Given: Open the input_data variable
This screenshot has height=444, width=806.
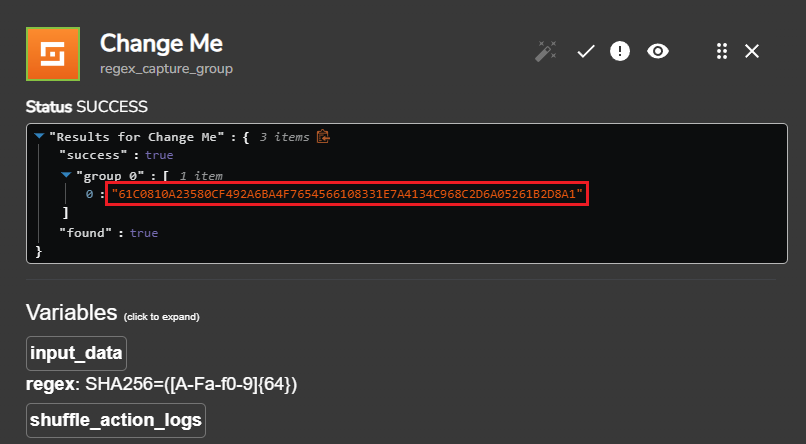Looking at the screenshot, I should click(x=76, y=354).
